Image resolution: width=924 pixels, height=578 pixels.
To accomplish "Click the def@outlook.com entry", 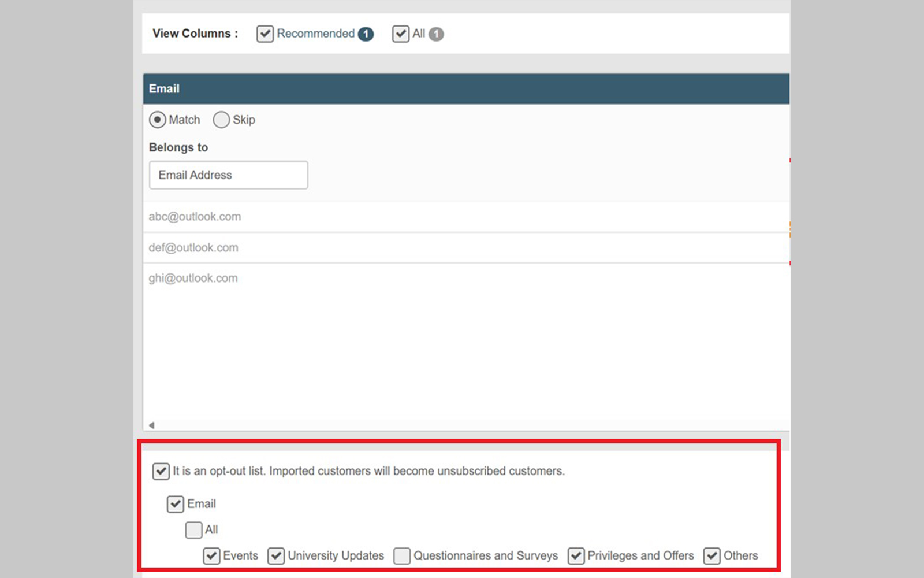I will tap(193, 248).
